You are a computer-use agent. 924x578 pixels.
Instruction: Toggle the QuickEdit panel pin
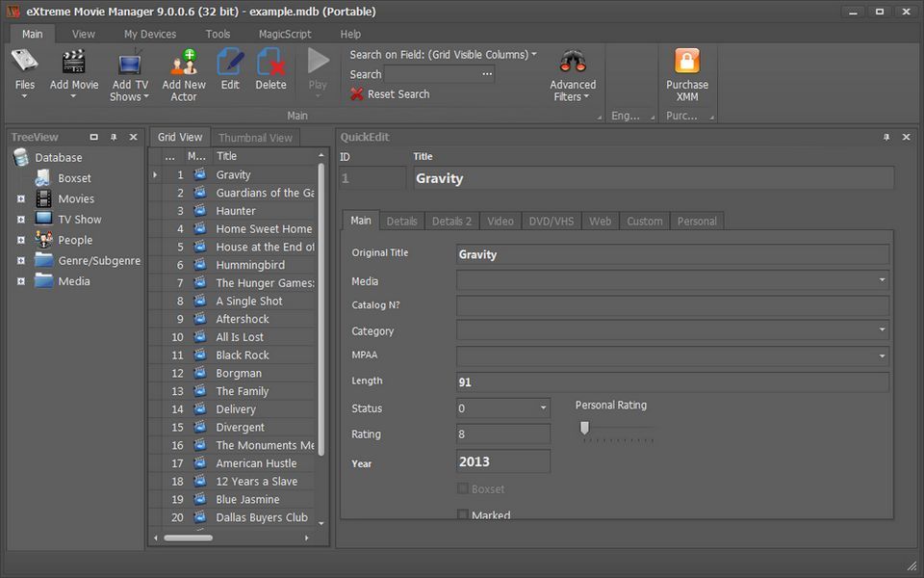click(x=886, y=138)
